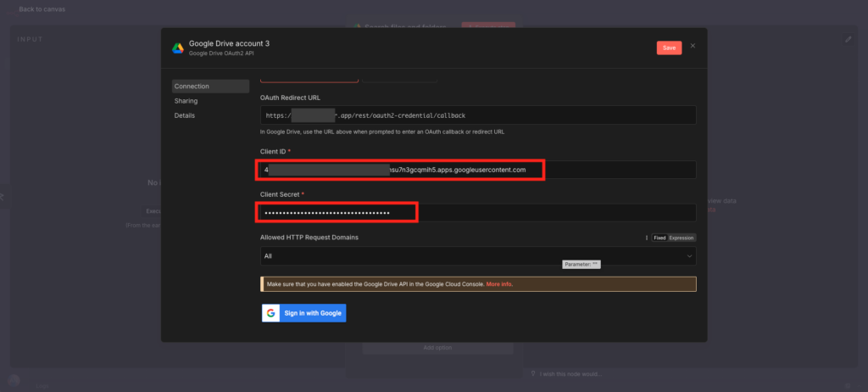868x392 pixels.
Task: Click the Google G logo on sign-in
Action: (x=271, y=313)
